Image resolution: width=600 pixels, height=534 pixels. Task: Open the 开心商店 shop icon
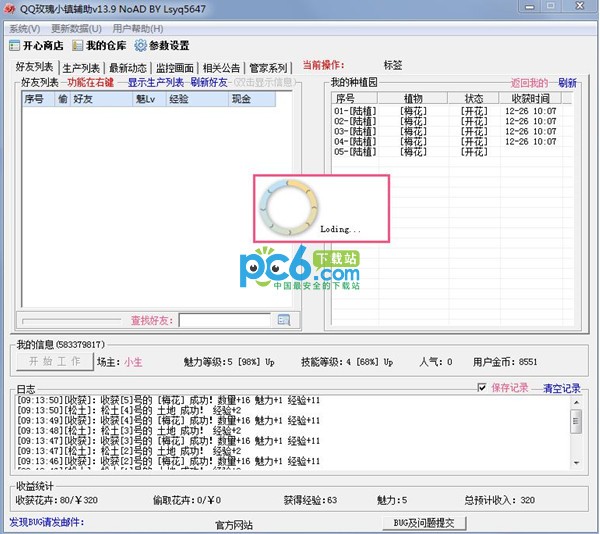(x=14, y=46)
